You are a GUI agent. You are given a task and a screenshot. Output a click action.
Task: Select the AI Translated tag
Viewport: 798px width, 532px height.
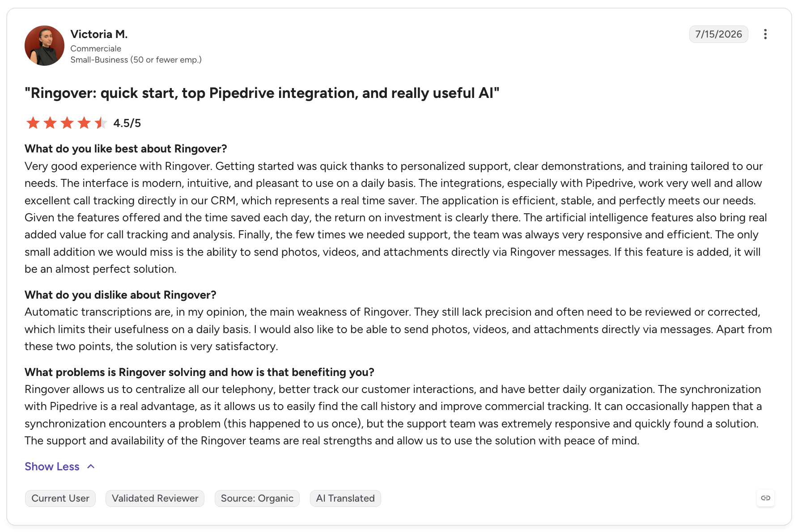tap(345, 498)
